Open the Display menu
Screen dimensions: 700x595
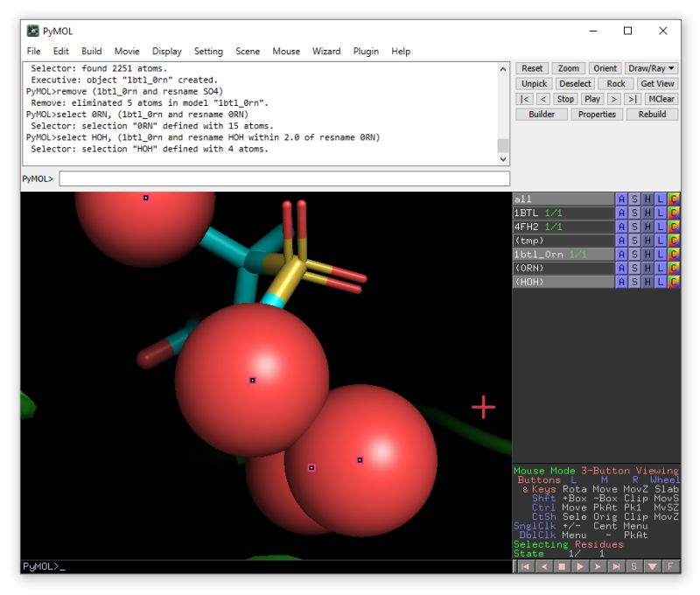[x=167, y=52]
